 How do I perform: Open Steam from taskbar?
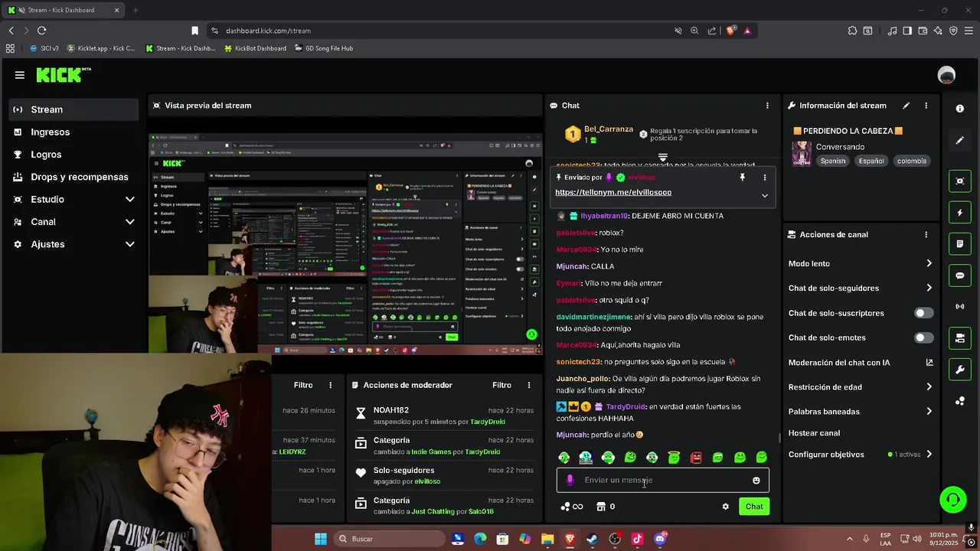[x=593, y=539]
